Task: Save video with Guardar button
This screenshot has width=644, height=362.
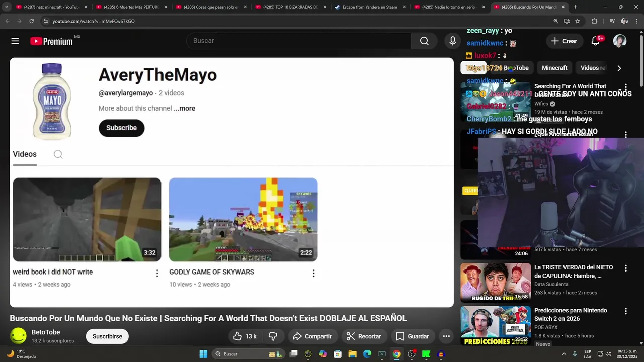Action: coord(412,336)
